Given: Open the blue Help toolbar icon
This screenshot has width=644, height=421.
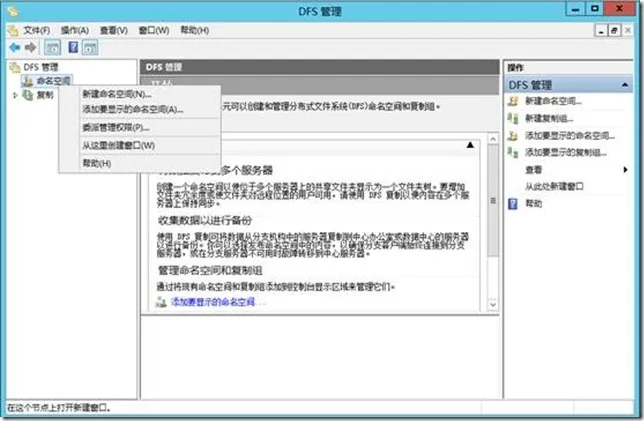Looking at the screenshot, I should (x=73, y=47).
